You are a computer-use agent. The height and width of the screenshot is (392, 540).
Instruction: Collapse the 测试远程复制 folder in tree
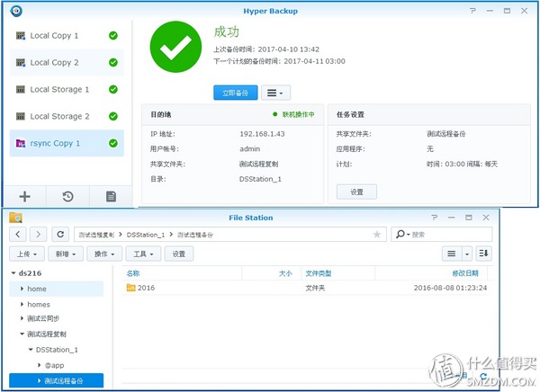22,334
